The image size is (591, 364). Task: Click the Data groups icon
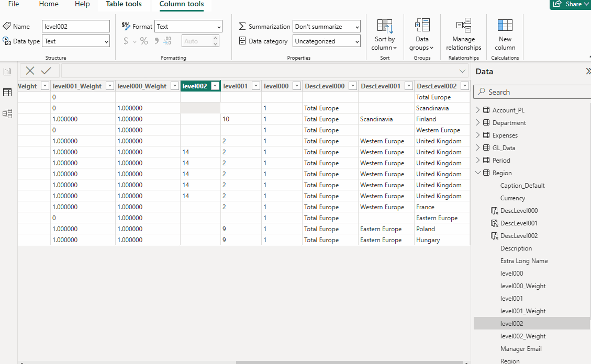[x=422, y=26]
